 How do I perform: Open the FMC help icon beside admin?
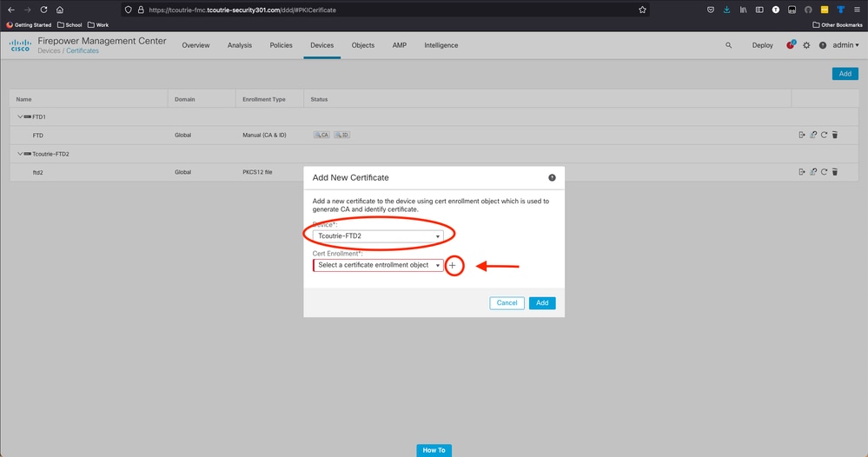tap(823, 45)
